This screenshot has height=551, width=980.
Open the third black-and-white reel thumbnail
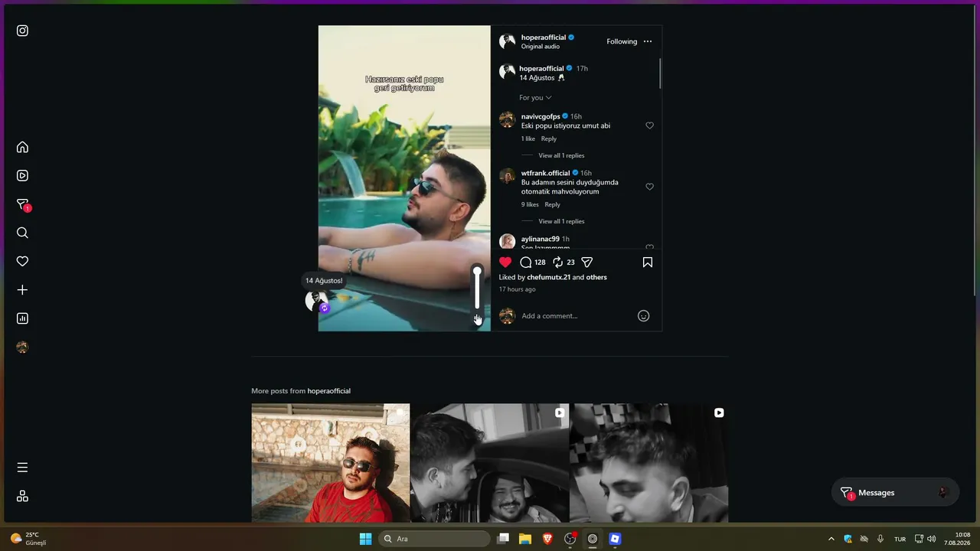[649, 463]
